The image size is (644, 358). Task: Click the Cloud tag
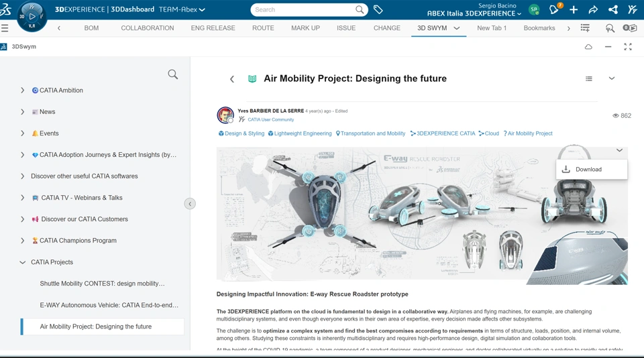[489, 133]
